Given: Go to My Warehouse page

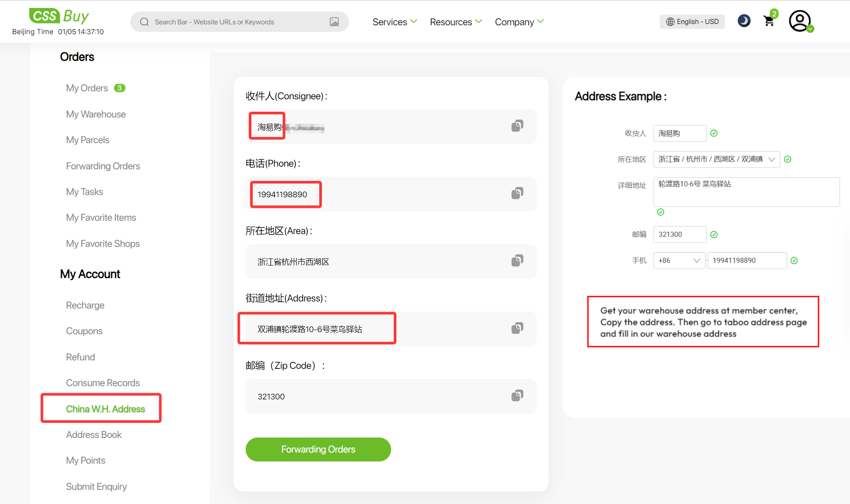Looking at the screenshot, I should 96,114.
